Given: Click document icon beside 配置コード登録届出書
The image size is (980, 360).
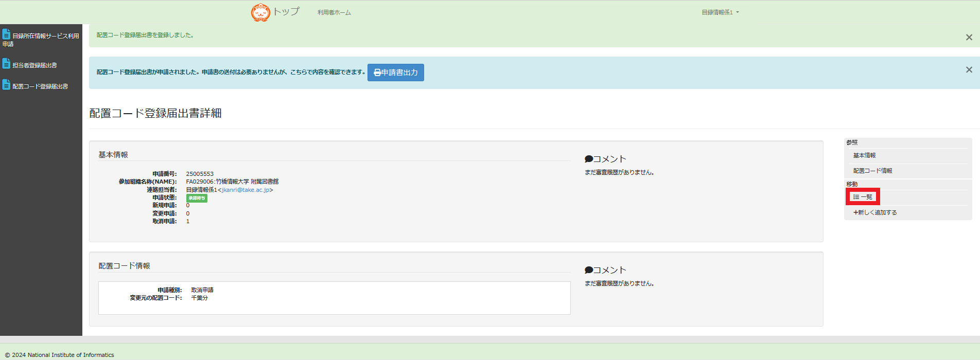Looking at the screenshot, I should click(x=6, y=85).
